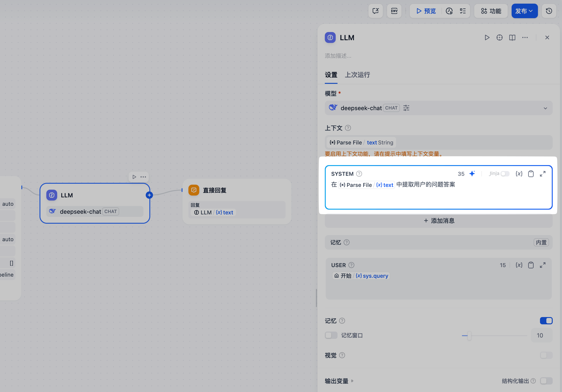Viewport: 562px width, 392px height.
Task: Open the LLM node help book icon
Action: [x=512, y=37]
